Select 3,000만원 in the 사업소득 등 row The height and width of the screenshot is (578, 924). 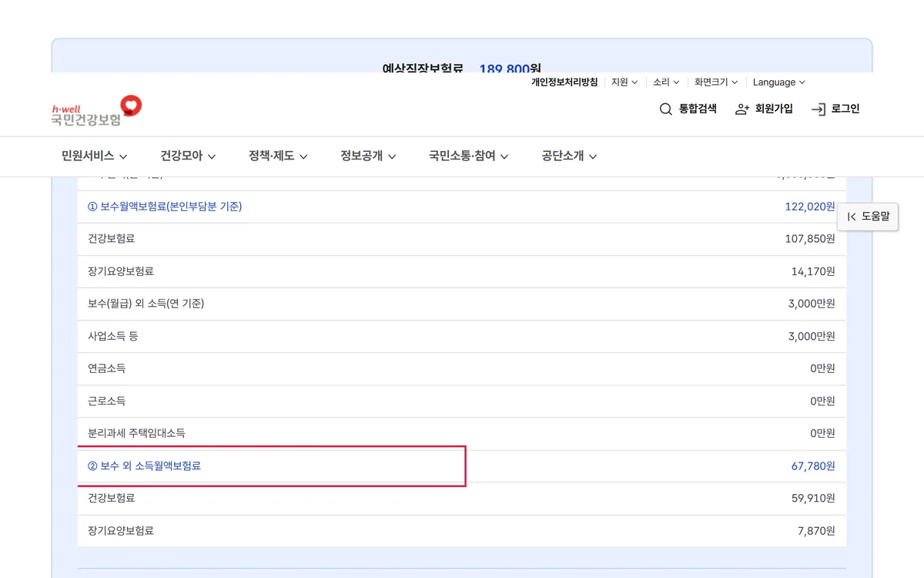(812, 336)
